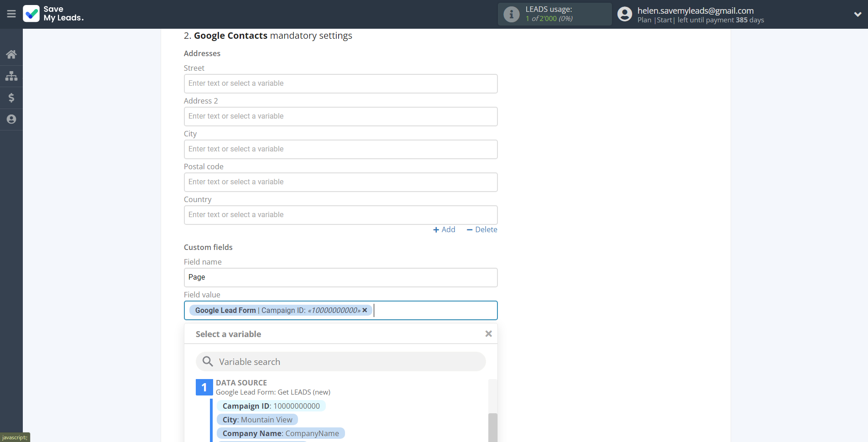This screenshot has width=868, height=442.
Task: Open the connections sitemap icon
Action: point(11,76)
